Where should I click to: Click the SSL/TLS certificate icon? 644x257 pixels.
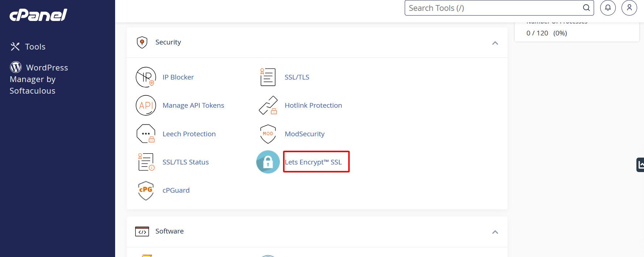[268, 77]
